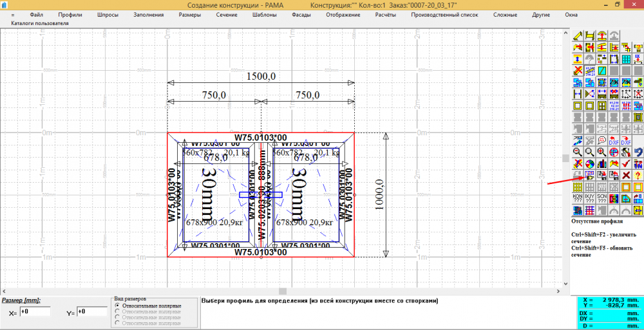Viewport: 644px width, 330px height.
Task: Click the X= size input field
Action: 35,312
